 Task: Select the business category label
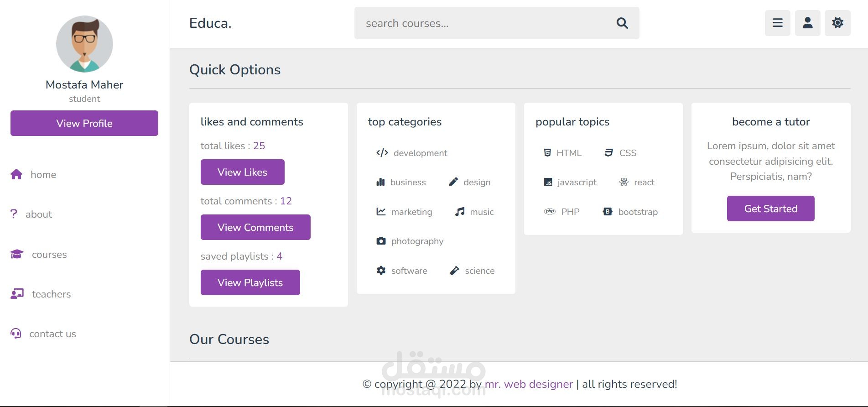408,182
